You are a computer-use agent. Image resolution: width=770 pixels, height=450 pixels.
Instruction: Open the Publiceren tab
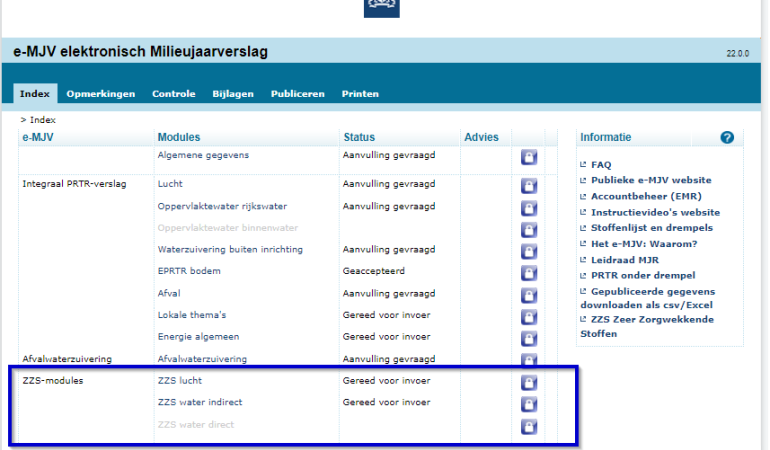pos(298,94)
